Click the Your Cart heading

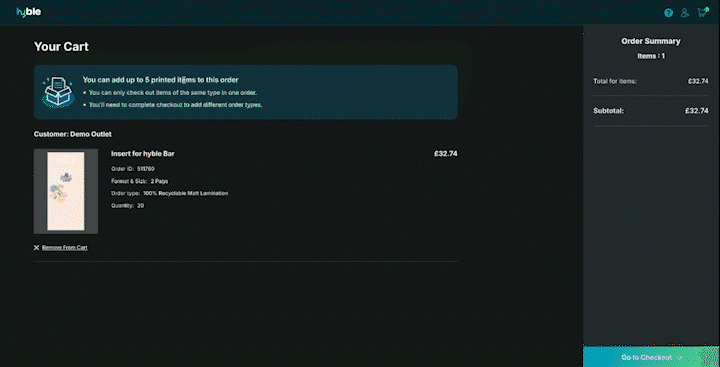pos(62,47)
